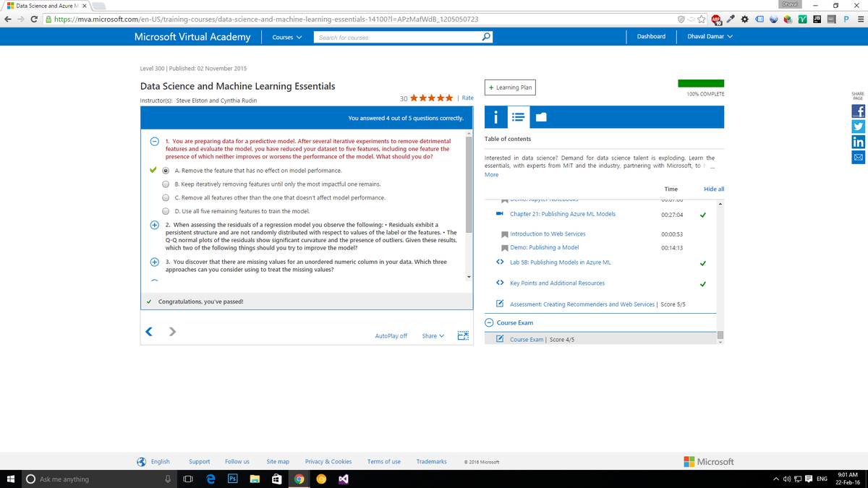Open Photoshop from the taskbar
The width and height of the screenshot is (868, 488).
point(233,479)
